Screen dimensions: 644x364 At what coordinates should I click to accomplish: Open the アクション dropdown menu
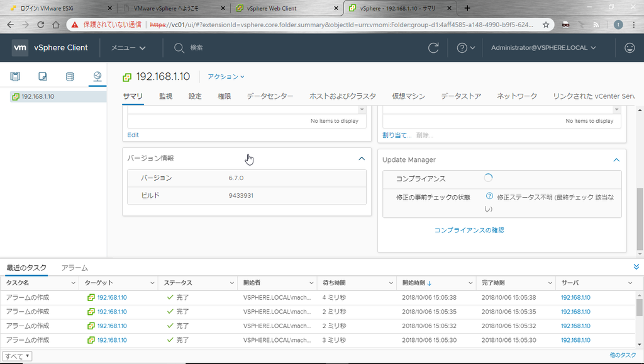point(226,76)
